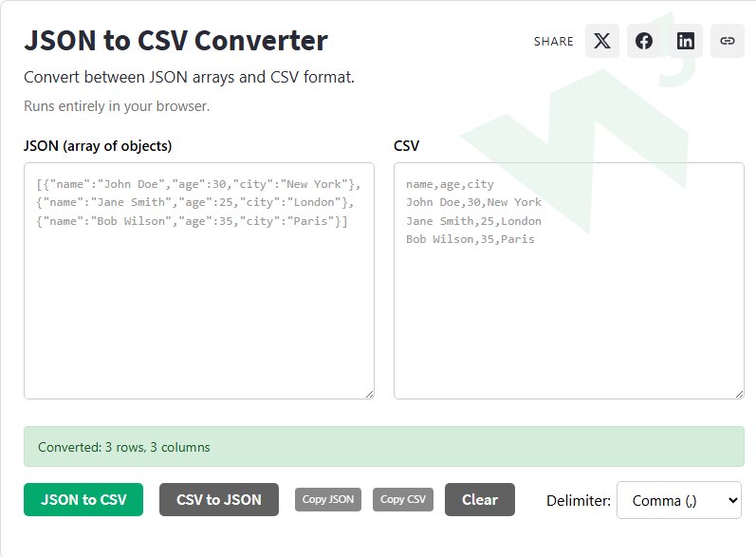Click the Delimiter dropdown arrow
Screen dimensions: 756x557
click(x=732, y=500)
